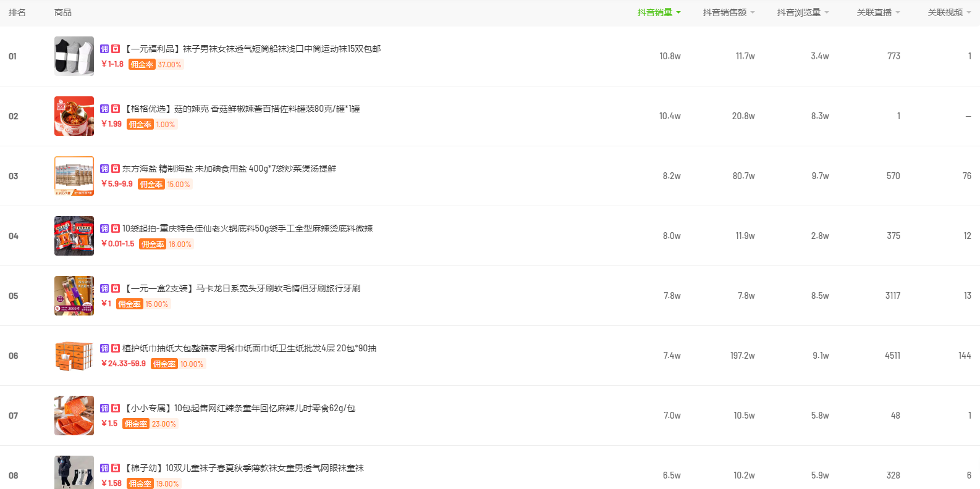This screenshot has height=489, width=980.
Task: Sort by 关联视频 column header
Action: point(949,12)
